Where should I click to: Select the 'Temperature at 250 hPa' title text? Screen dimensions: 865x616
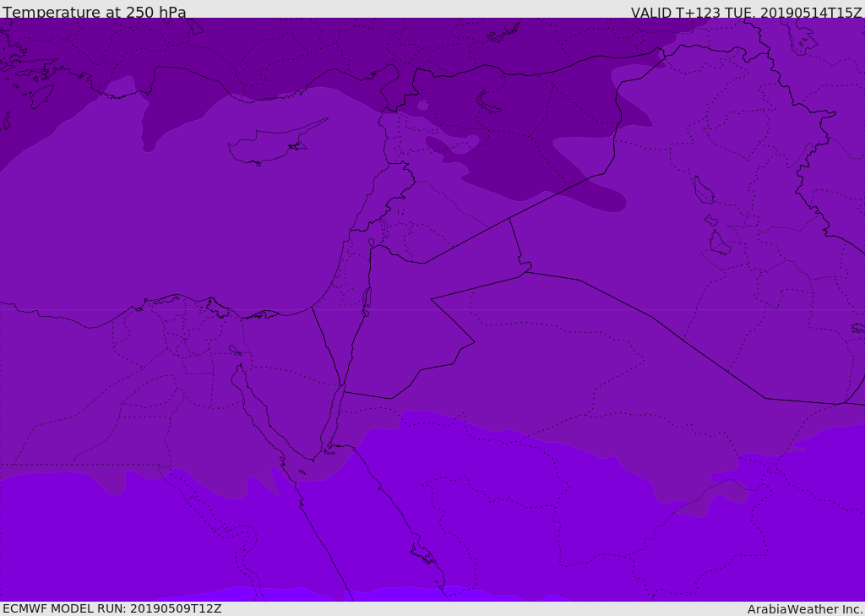tap(95, 12)
